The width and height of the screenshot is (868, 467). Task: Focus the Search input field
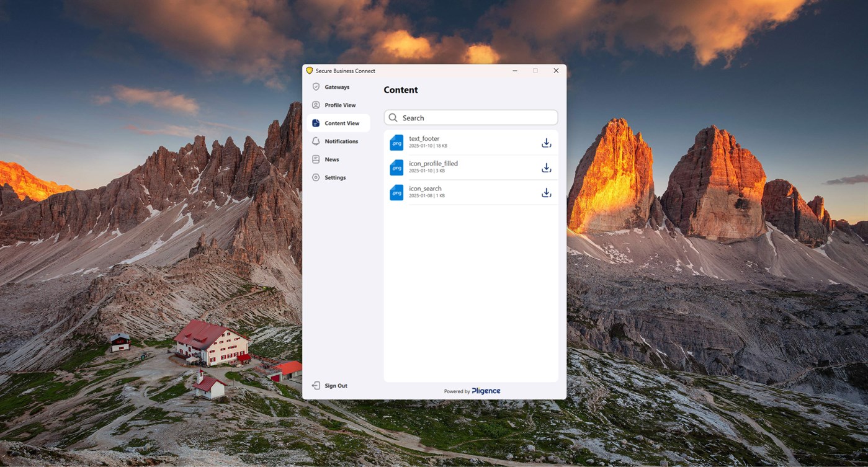471,118
